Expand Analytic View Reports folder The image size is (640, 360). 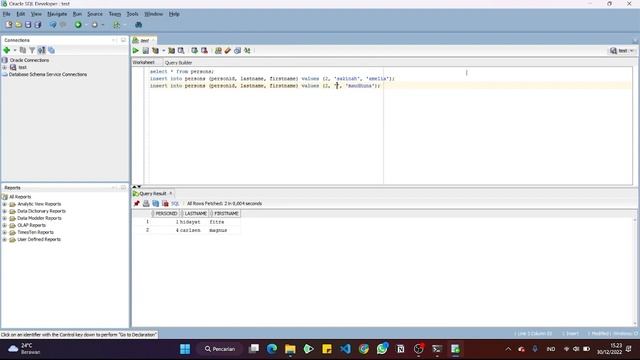point(5,204)
